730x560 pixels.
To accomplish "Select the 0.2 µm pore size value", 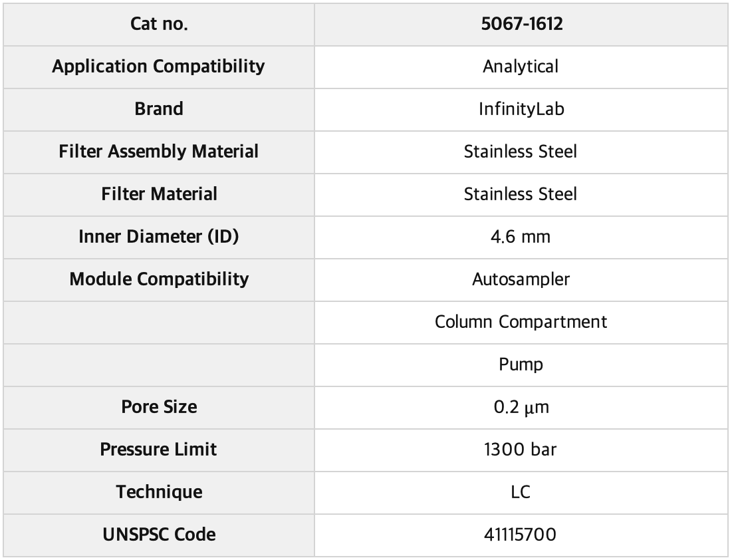I will click(521, 408).
